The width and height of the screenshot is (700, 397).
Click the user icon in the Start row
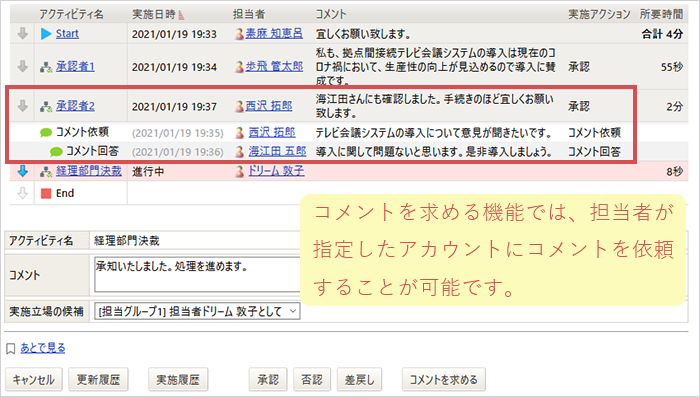tap(240, 34)
